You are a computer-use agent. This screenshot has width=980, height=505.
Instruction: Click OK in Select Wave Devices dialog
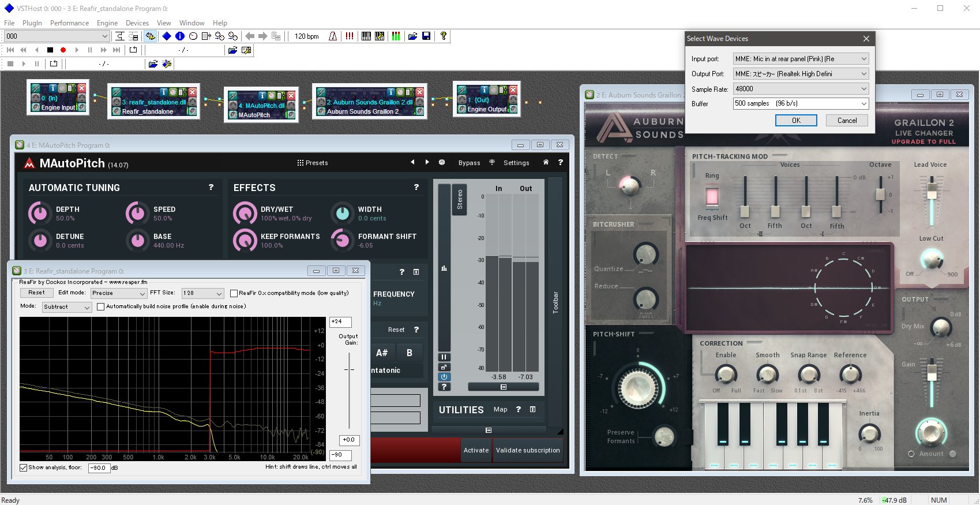[x=796, y=121]
